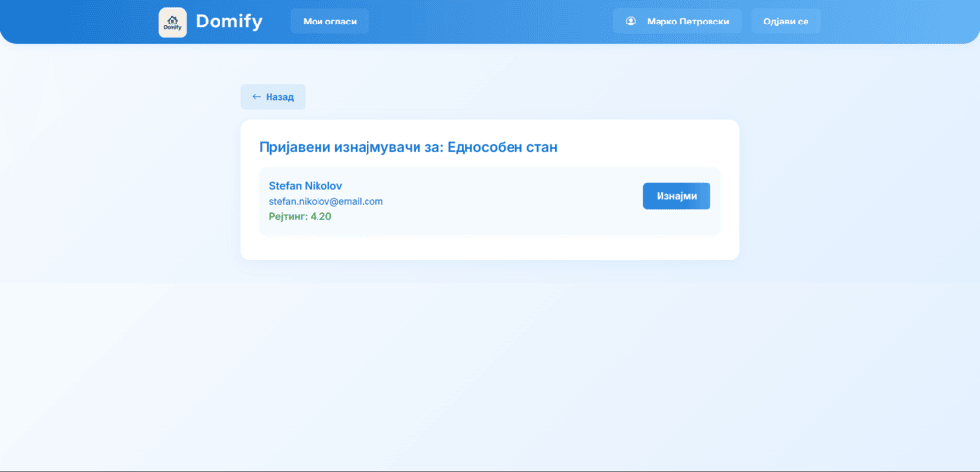980x472 pixels.
Task: Click the green Рејтинг label
Action: tap(288, 217)
